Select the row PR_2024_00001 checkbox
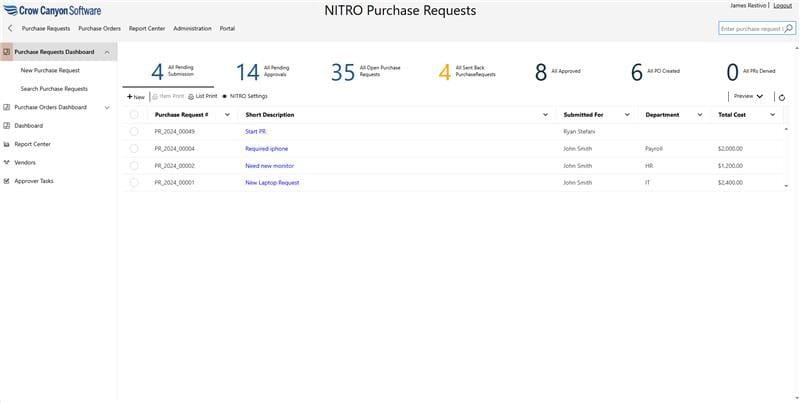Image resolution: width=800 pixels, height=403 pixels. [x=134, y=183]
